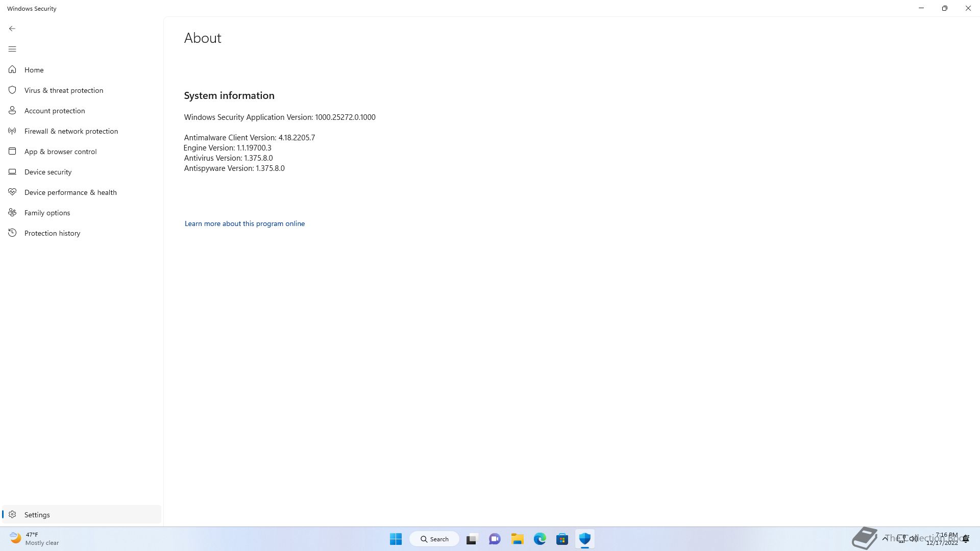The image size is (980, 551).
Task: Select the About page title
Action: click(203, 38)
